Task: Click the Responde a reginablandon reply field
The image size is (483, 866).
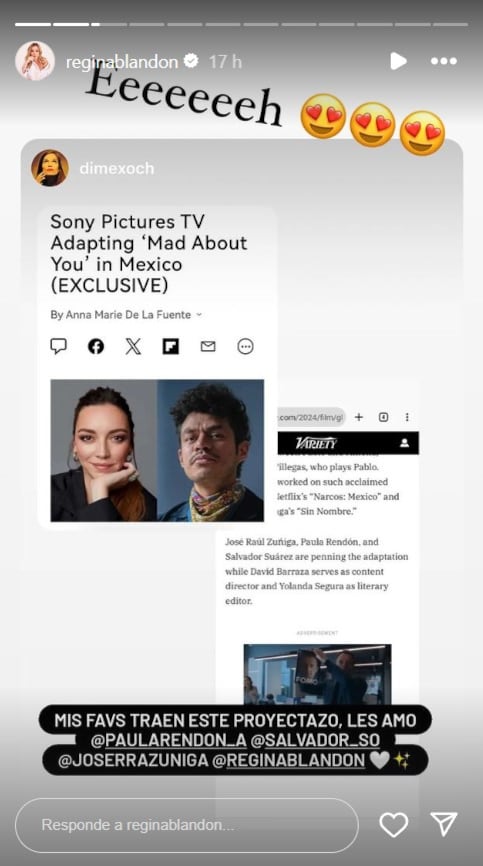Action: coord(187,825)
